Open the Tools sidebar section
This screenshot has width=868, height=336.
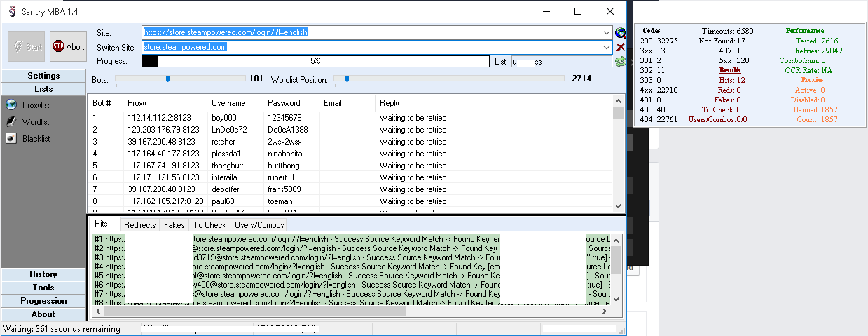tap(43, 288)
